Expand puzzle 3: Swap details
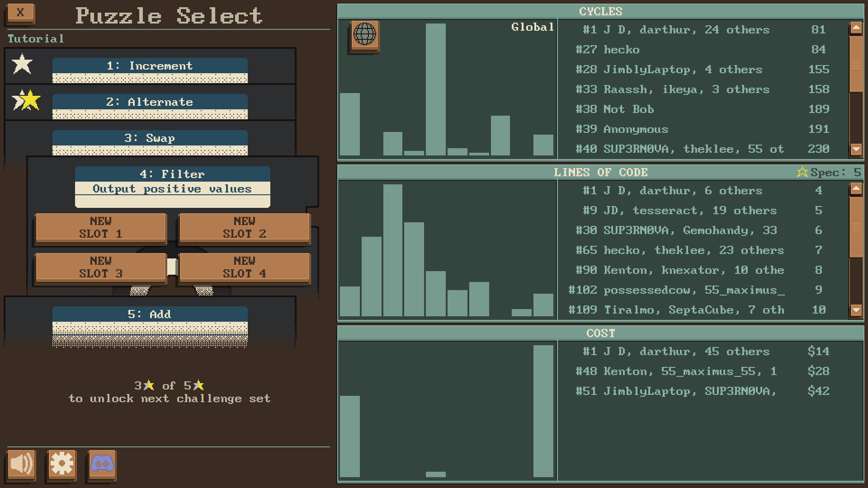The width and height of the screenshot is (868, 488). click(x=150, y=138)
